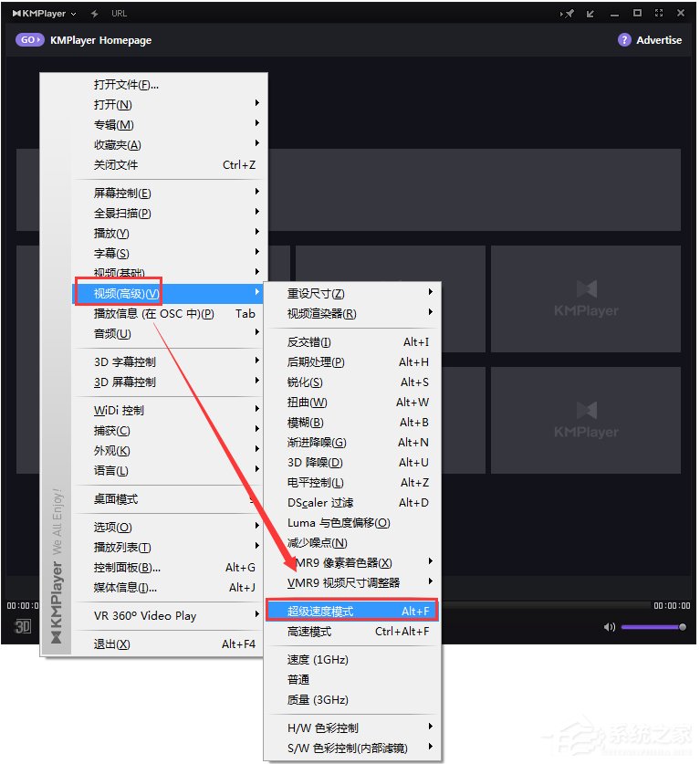This screenshot has width=700, height=764.
Task: Toggle 锐化(S) Alt+S filter
Action: coord(352,382)
